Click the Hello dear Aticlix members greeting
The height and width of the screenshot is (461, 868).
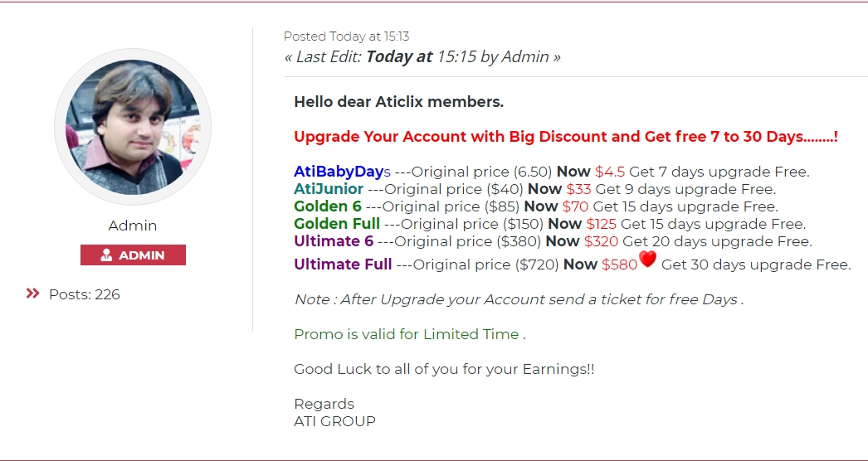point(398,103)
